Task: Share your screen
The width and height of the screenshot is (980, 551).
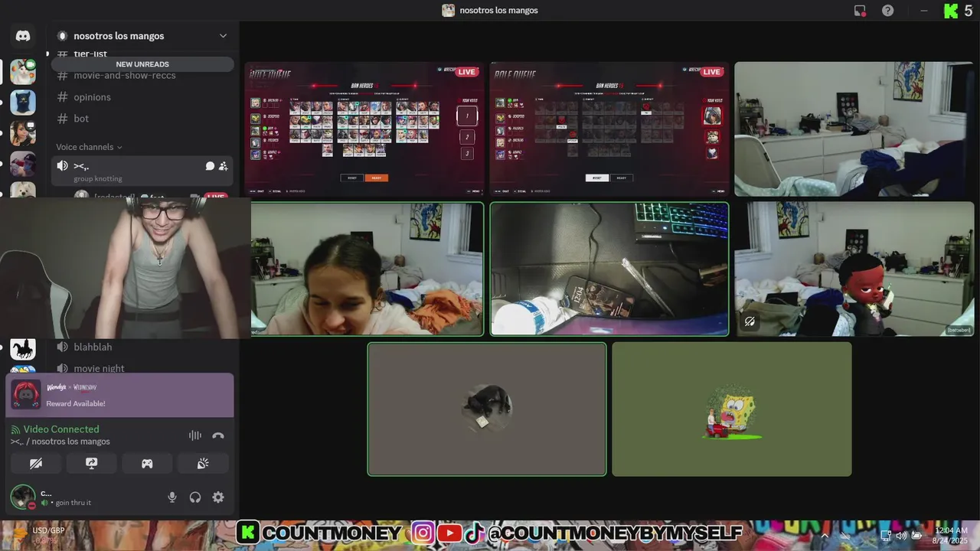Action: 91,464
